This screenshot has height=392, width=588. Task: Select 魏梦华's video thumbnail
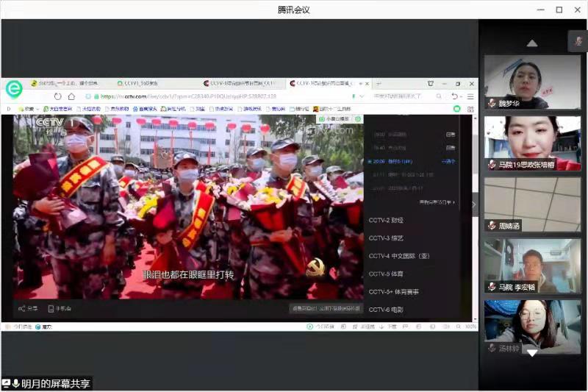pyautogui.click(x=532, y=82)
